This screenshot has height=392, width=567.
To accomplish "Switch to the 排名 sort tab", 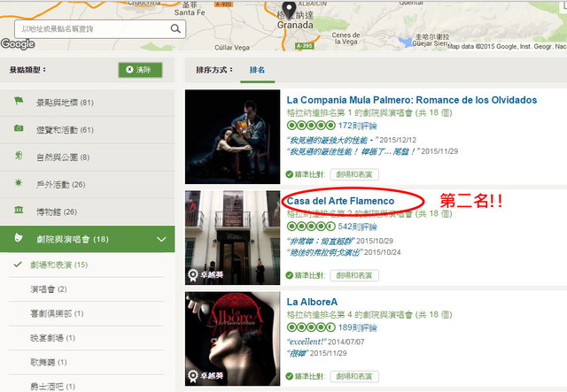I will point(257,70).
